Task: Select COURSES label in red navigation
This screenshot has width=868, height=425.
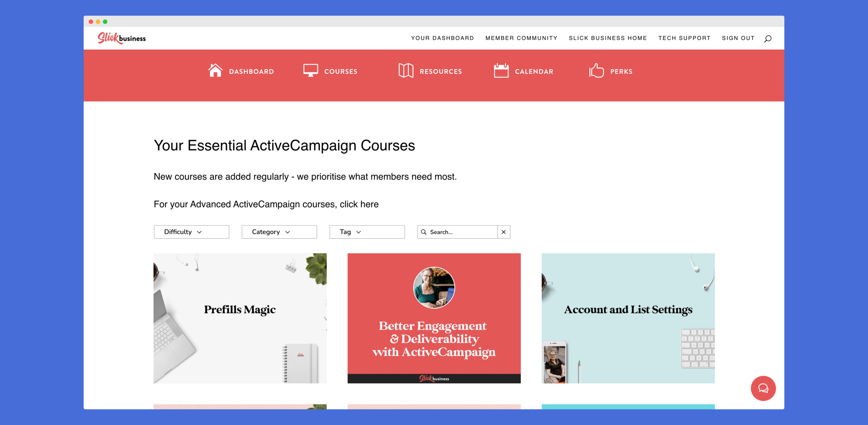Action: point(341,72)
